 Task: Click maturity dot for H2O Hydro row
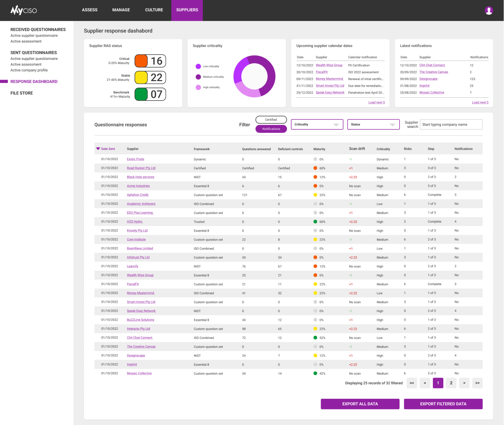coord(315,221)
